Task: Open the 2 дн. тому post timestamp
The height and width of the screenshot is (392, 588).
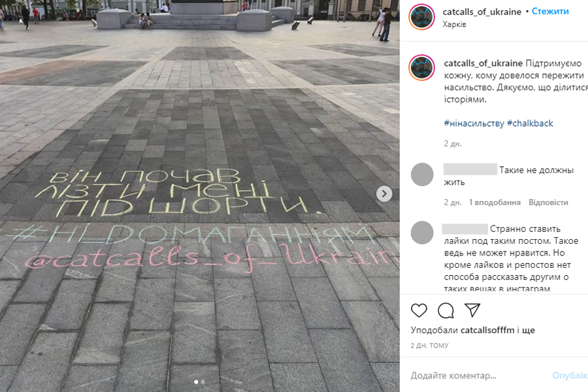Action: [429, 346]
